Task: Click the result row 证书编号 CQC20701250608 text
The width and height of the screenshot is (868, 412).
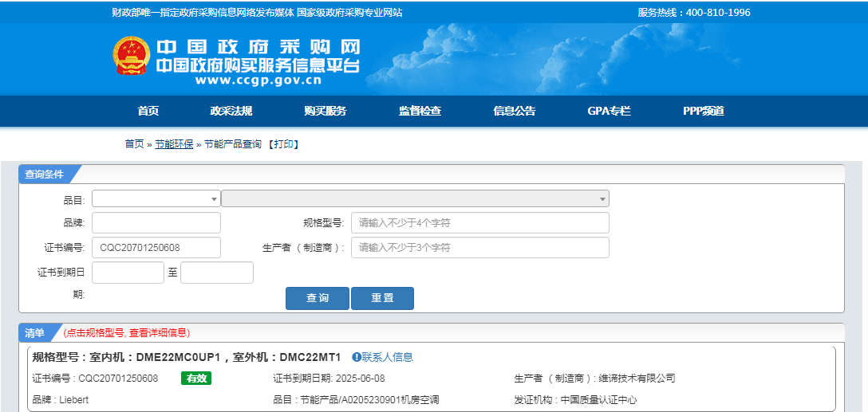Action: 95,379
